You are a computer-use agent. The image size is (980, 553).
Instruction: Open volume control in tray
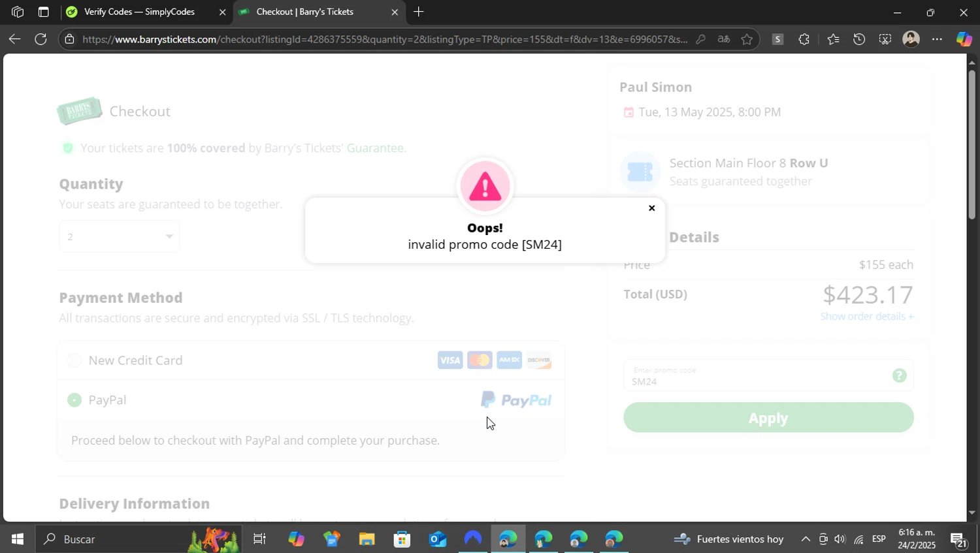pos(840,539)
